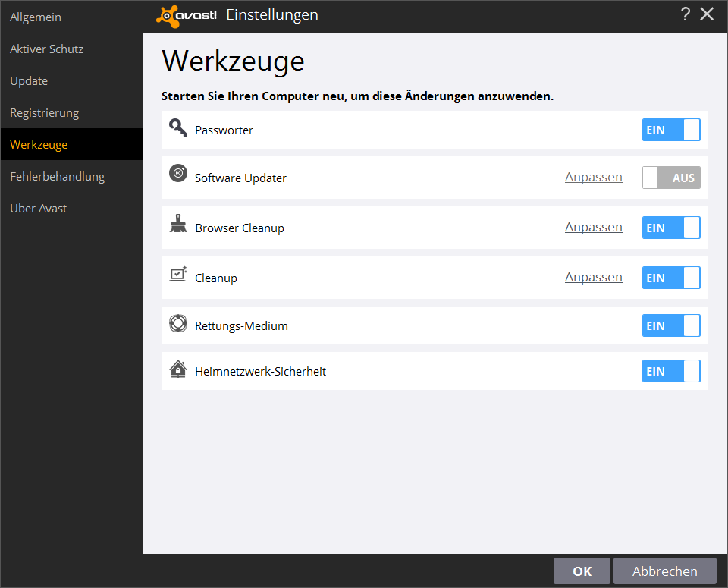This screenshot has width=728, height=588.
Task: Click the Cleanup laptop icon
Action: tap(177, 274)
